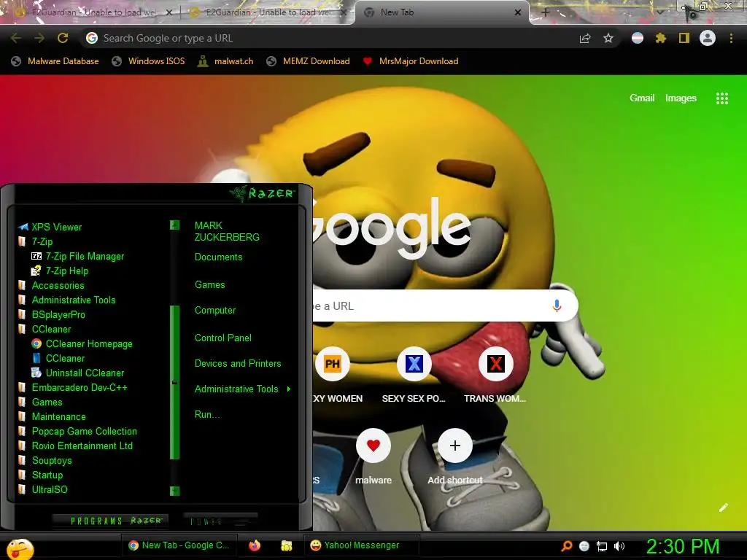
Task: Expand the Administrative Tools submenu arrow
Action: click(289, 389)
